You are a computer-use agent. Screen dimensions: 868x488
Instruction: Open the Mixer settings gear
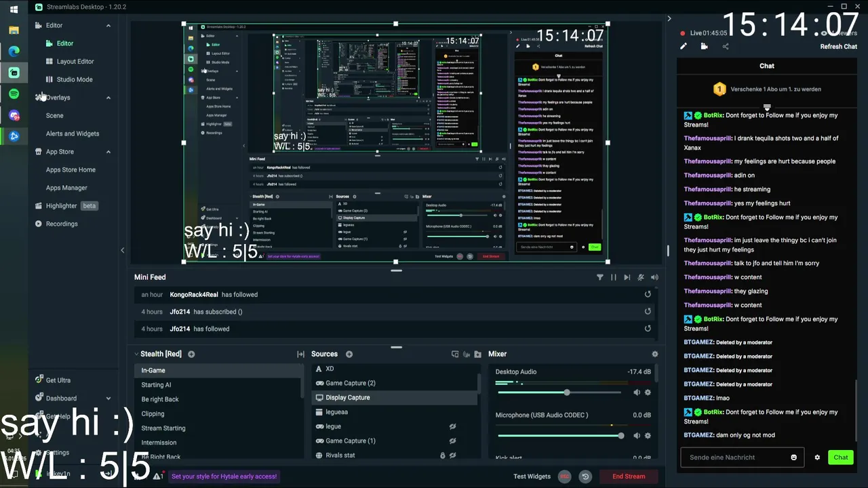click(x=654, y=354)
